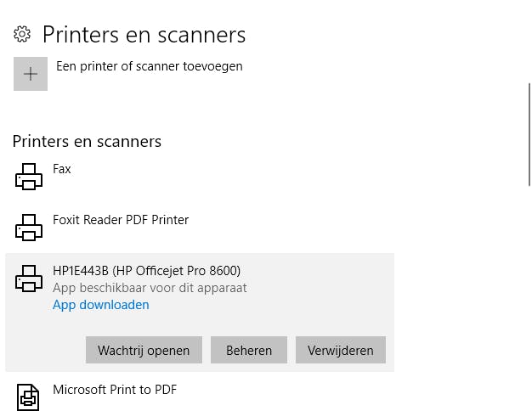Select the Fax device name

[x=62, y=169]
